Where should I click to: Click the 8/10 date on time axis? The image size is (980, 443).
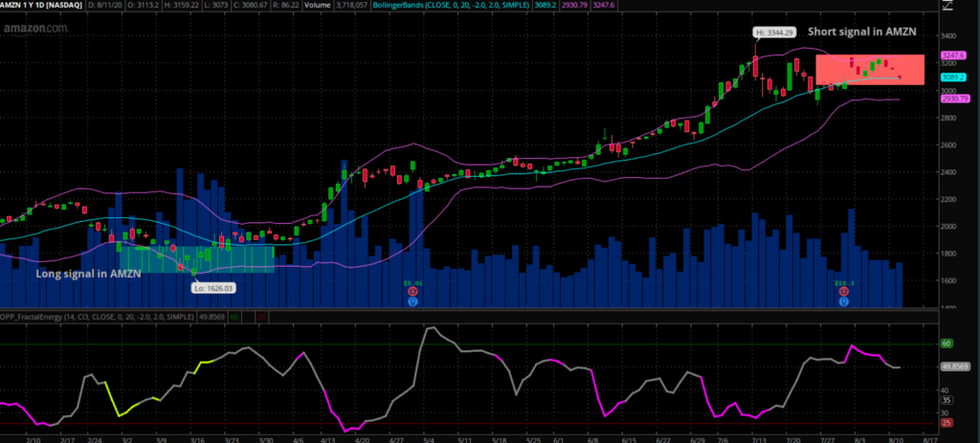coord(895,438)
